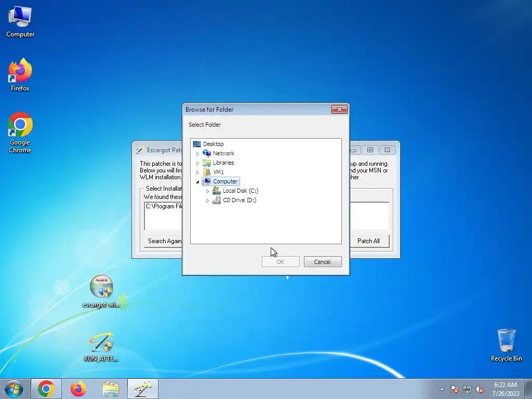Select the CD Drive (D:) disc icon
Screen dimensions: 532x399
(217, 200)
